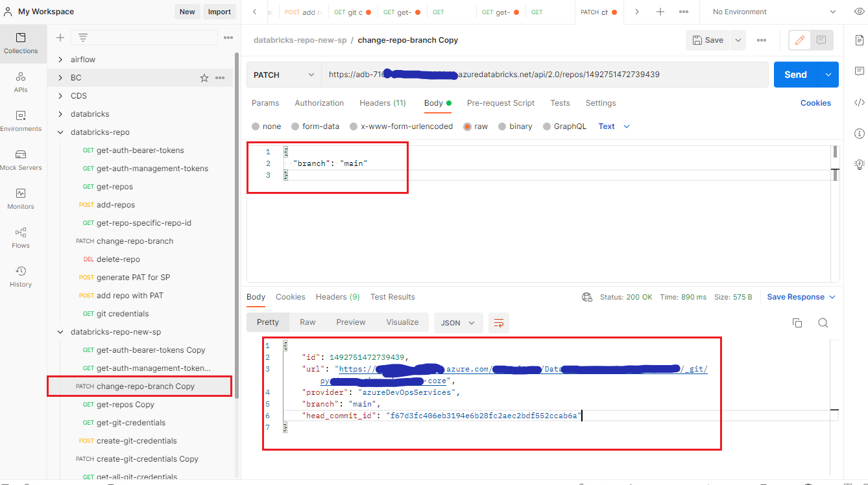
Task: Switch to the Headers (11) request tab
Action: point(383,103)
